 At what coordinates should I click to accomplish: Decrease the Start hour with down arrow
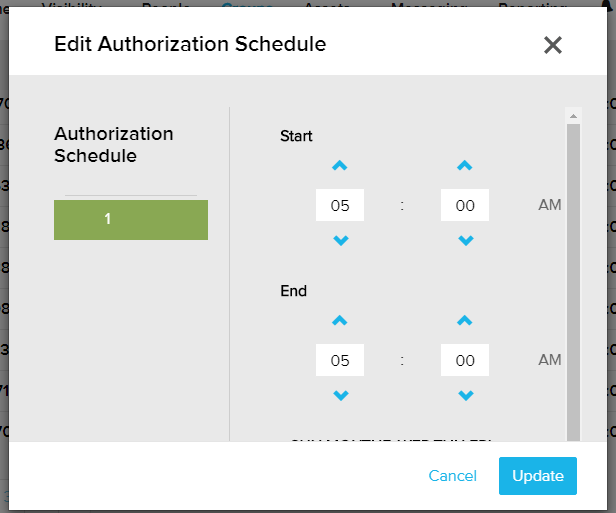340,241
